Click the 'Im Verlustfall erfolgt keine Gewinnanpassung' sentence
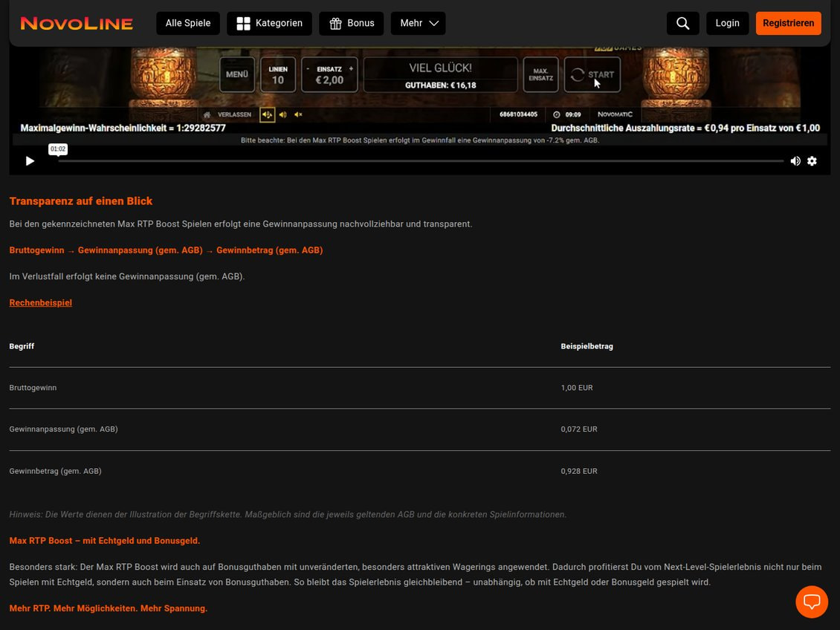 click(127, 276)
